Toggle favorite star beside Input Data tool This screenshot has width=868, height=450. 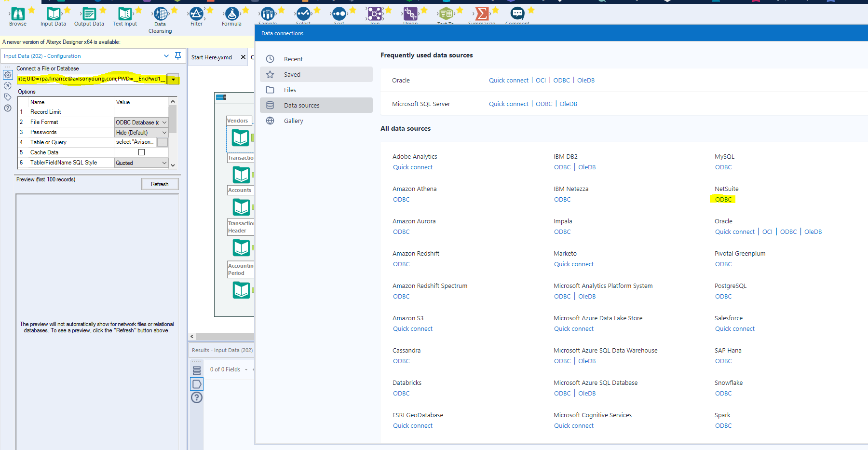click(x=68, y=10)
